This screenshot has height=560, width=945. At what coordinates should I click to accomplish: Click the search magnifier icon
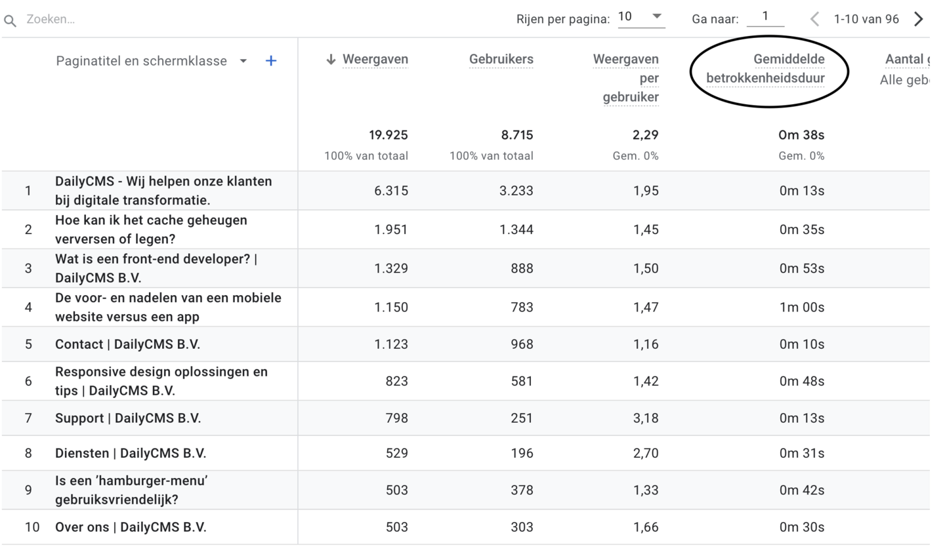(10, 20)
